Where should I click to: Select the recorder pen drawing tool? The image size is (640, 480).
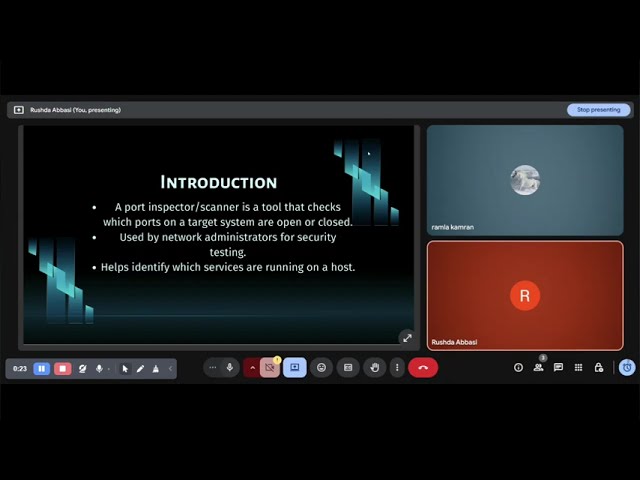coord(140,369)
